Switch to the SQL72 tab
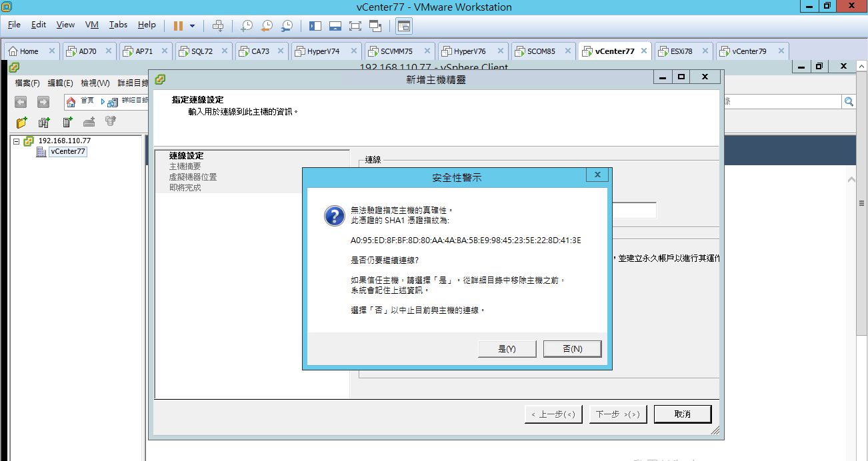This screenshot has height=461, width=868. click(202, 51)
